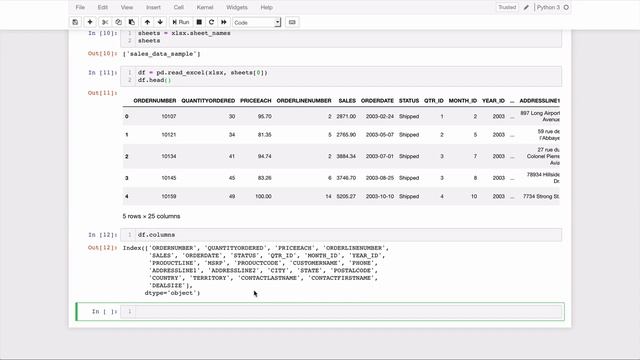
Task: Open the Cell menu
Action: (x=179, y=7)
